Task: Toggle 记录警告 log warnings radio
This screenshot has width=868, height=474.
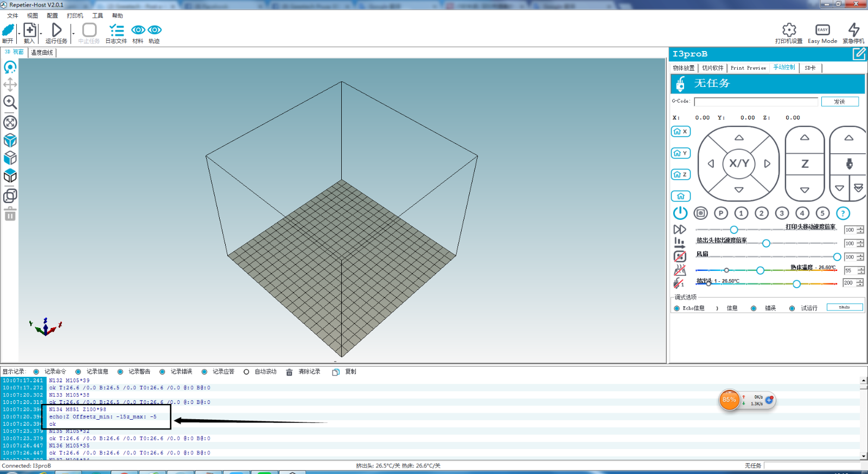Action: [120, 372]
